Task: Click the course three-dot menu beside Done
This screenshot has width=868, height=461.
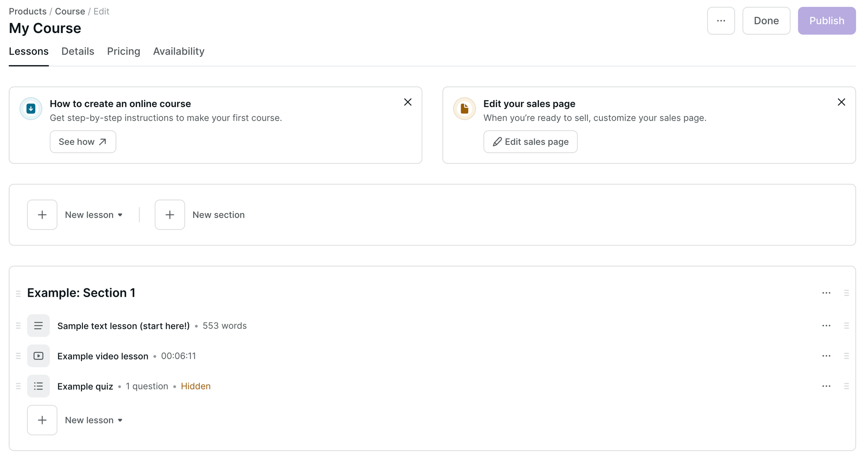Action: 721,21
